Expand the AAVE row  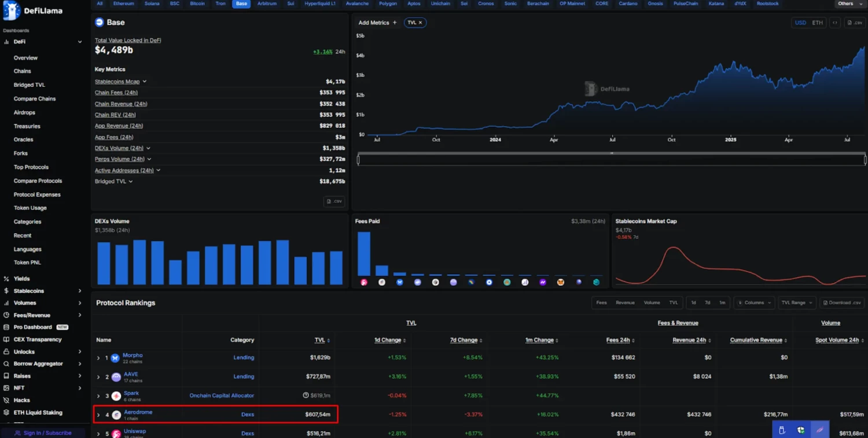click(98, 377)
